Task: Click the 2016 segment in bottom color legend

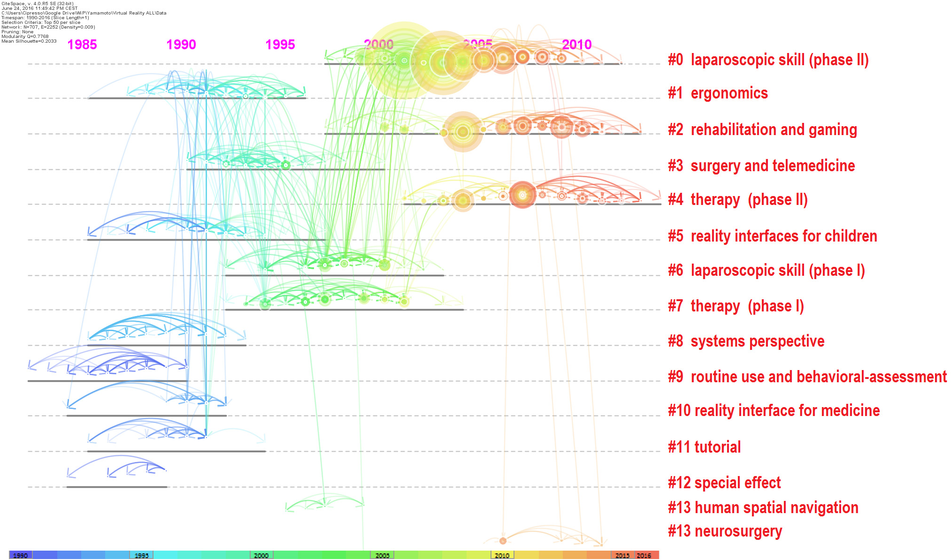Action: coord(644,555)
